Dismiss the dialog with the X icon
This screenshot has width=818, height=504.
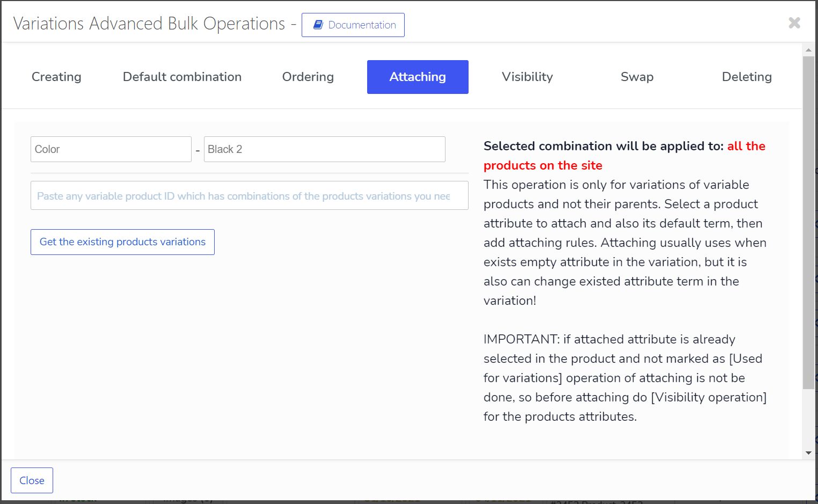click(x=794, y=23)
